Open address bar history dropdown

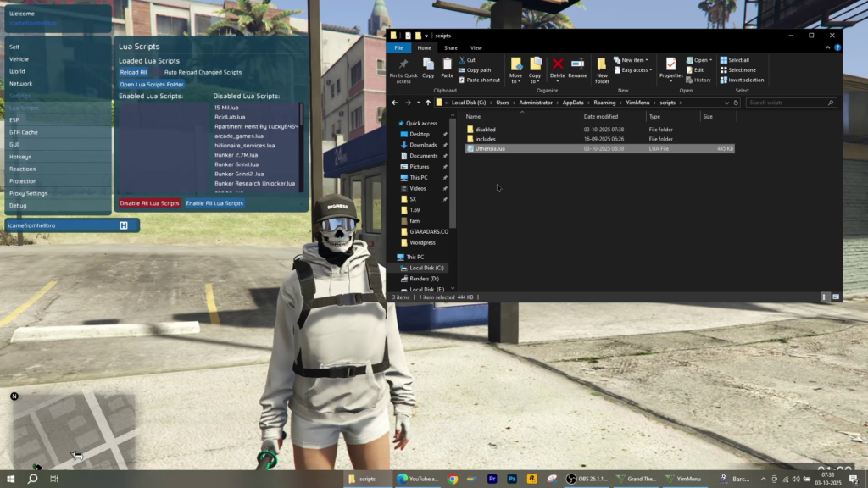726,103
